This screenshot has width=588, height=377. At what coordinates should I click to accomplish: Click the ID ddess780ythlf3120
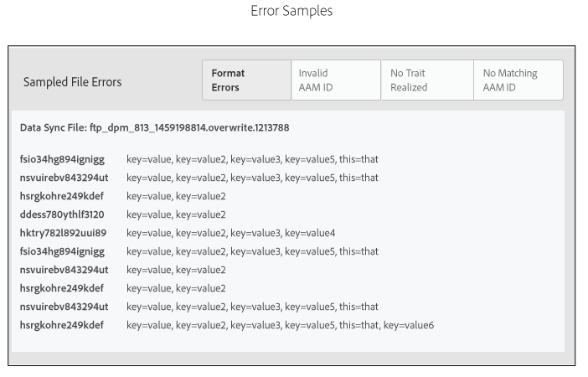(62, 214)
